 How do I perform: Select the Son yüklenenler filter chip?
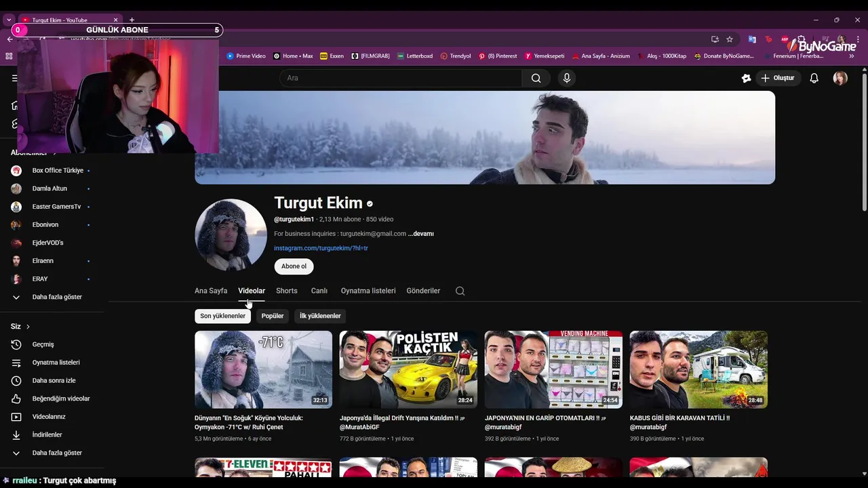(x=222, y=316)
